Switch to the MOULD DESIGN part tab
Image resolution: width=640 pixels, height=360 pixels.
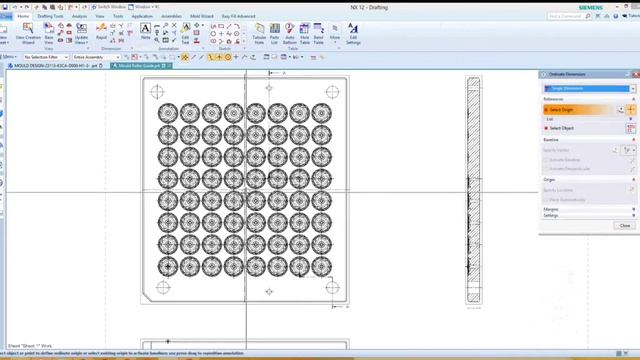click(x=55, y=66)
